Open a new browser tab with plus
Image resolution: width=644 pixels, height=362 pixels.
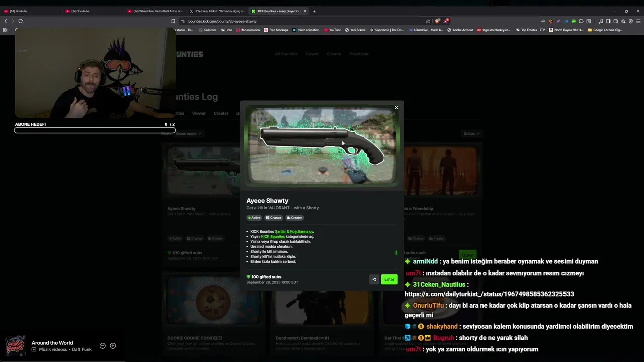click(314, 11)
